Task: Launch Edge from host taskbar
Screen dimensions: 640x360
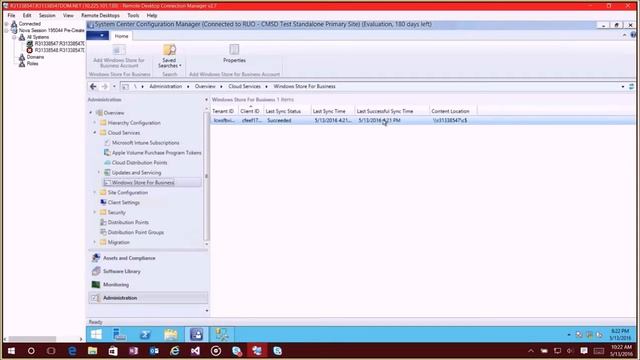Action: [72, 351]
